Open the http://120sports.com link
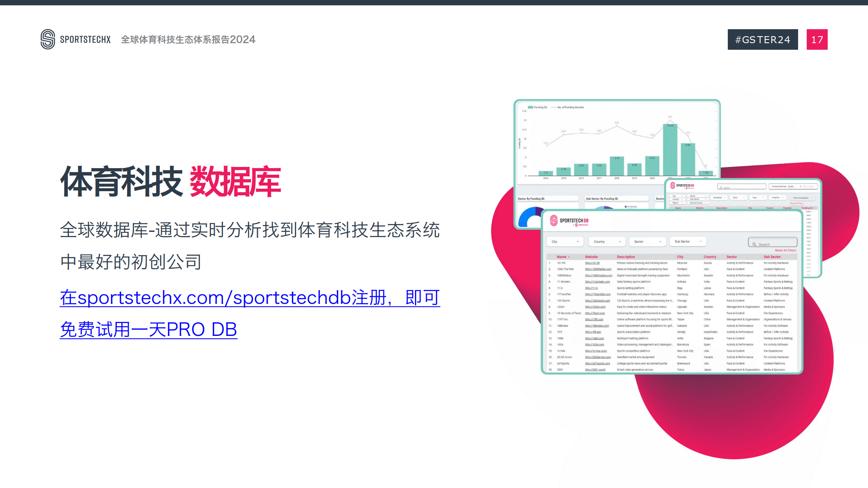 click(597, 301)
